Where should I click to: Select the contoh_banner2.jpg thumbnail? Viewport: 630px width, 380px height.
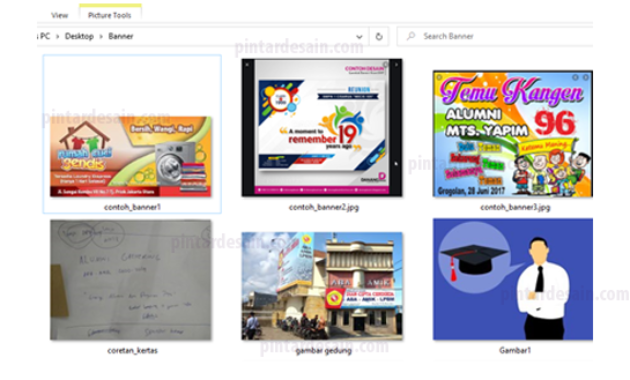pyautogui.click(x=322, y=127)
